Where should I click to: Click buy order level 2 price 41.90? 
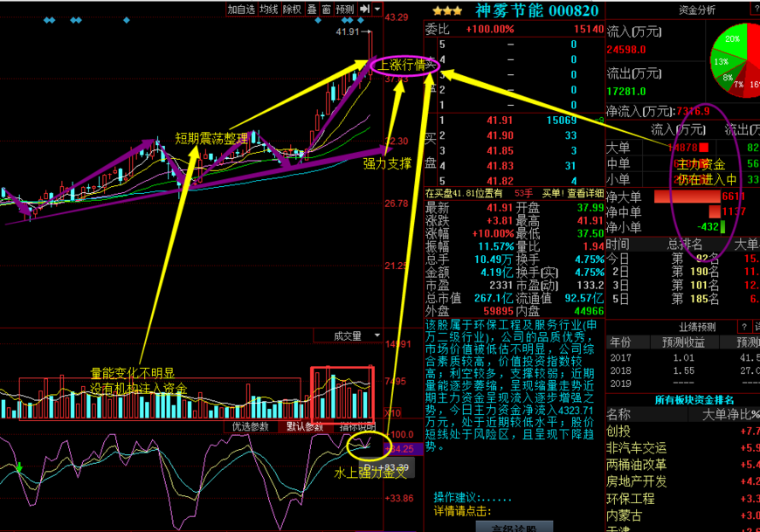pos(500,135)
